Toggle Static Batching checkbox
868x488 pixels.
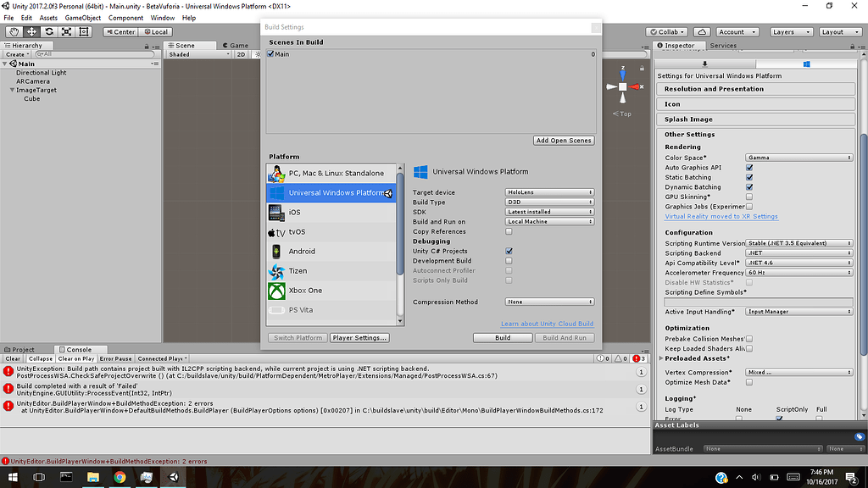pyautogui.click(x=749, y=177)
